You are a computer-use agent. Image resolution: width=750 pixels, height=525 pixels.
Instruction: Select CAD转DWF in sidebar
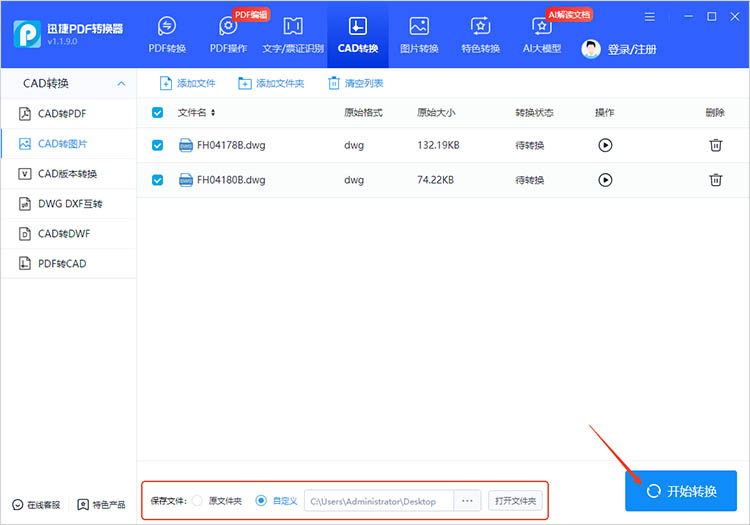[69, 234]
